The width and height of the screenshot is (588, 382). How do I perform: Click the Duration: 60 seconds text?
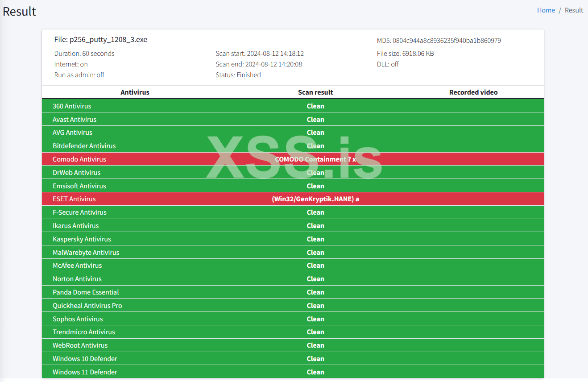coord(84,54)
